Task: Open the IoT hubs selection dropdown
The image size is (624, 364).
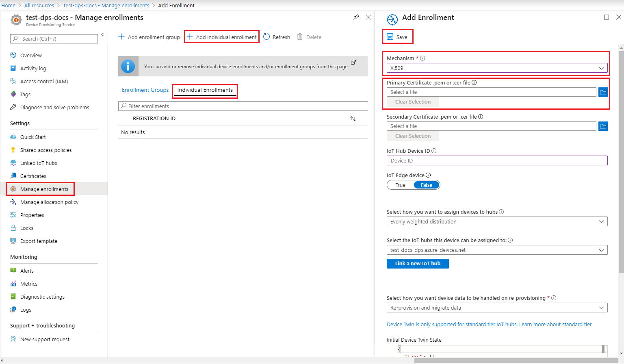Action: tap(497, 250)
